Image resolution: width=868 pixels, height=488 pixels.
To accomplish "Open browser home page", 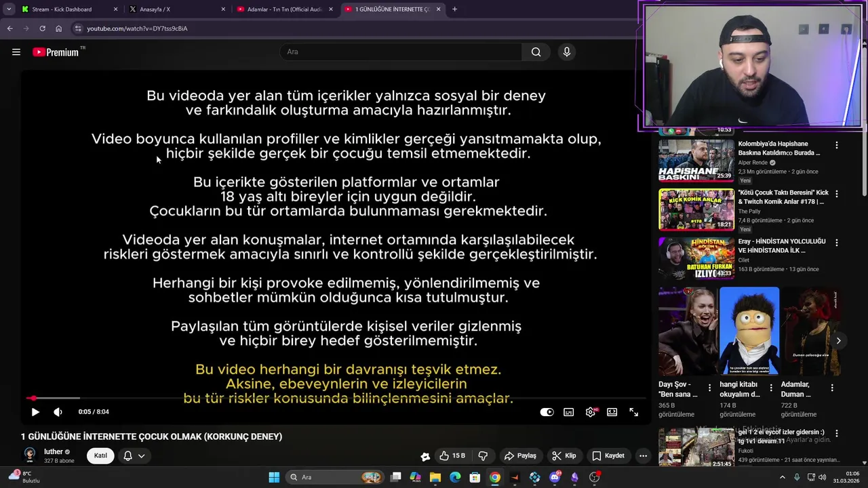I will coord(58,28).
